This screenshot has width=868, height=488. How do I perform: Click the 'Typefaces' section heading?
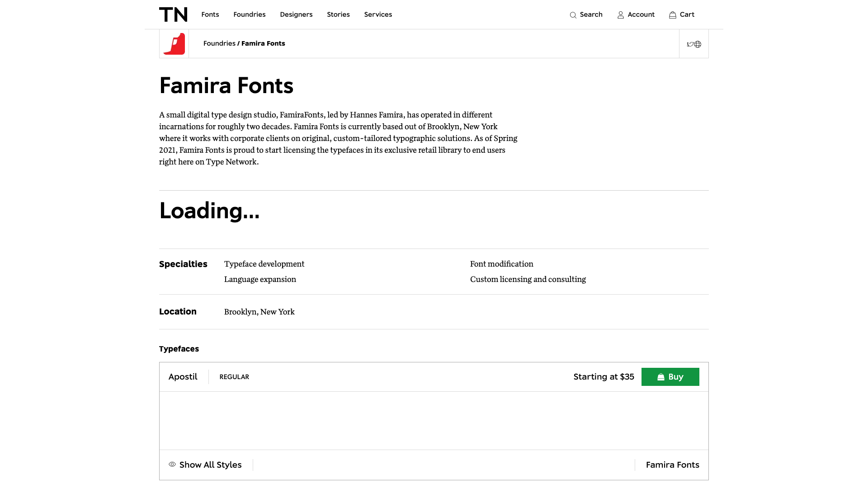pos(179,349)
